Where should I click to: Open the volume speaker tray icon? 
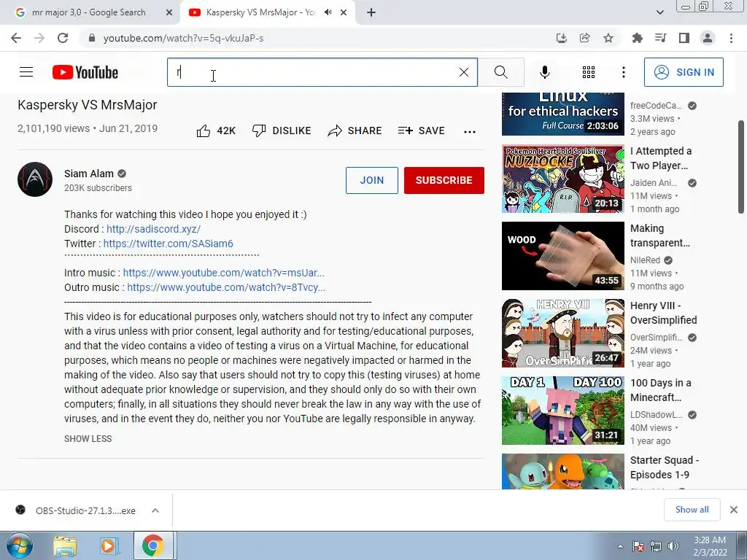(x=673, y=546)
